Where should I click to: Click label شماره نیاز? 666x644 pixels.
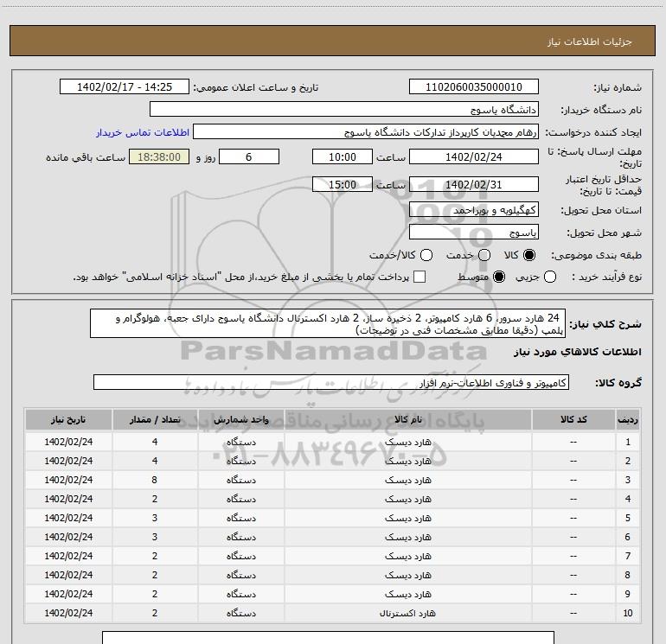click(618, 88)
